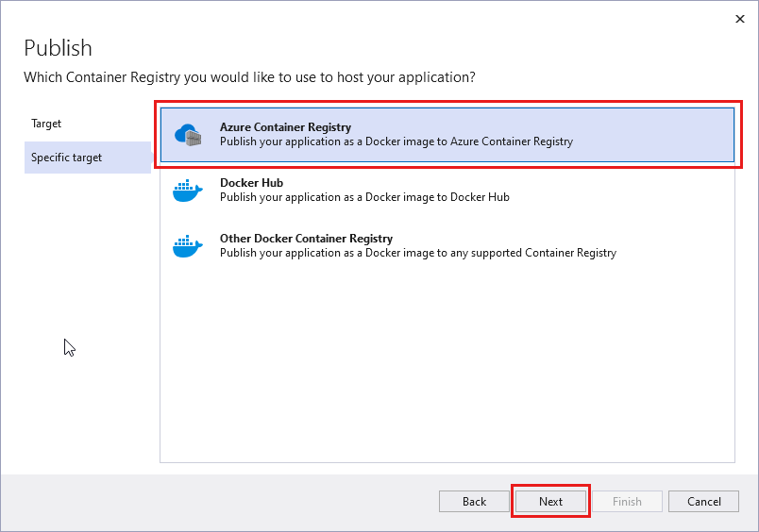Close the Publish window
Image resolution: width=759 pixels, height=532 pixels.
click(x=739, y=19)
